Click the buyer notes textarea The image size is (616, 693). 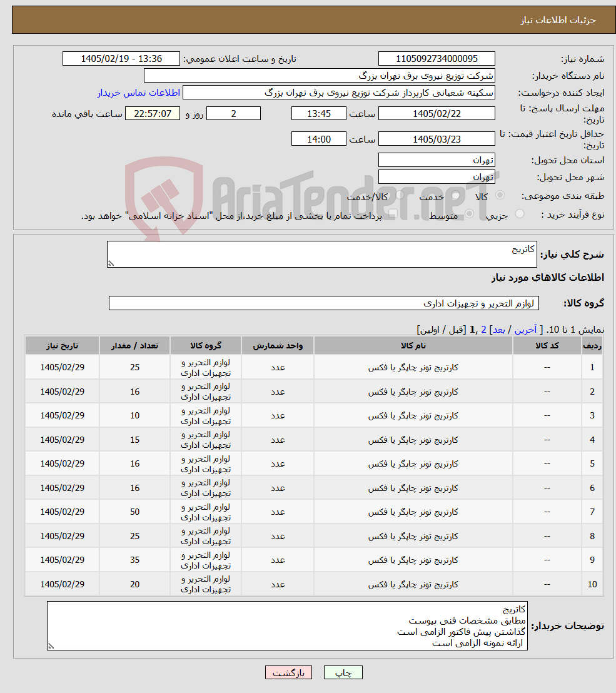287,625
